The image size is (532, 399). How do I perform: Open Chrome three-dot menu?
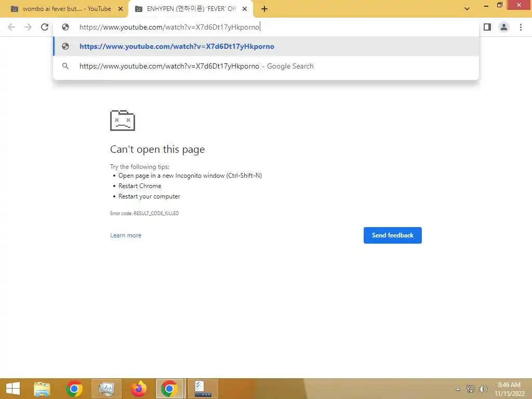point(521,27)
